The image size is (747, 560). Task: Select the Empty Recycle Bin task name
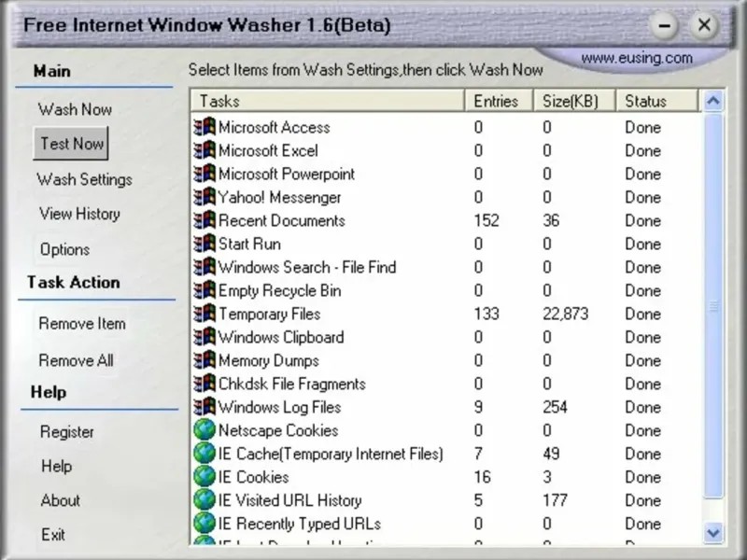[x=279, y=290]
